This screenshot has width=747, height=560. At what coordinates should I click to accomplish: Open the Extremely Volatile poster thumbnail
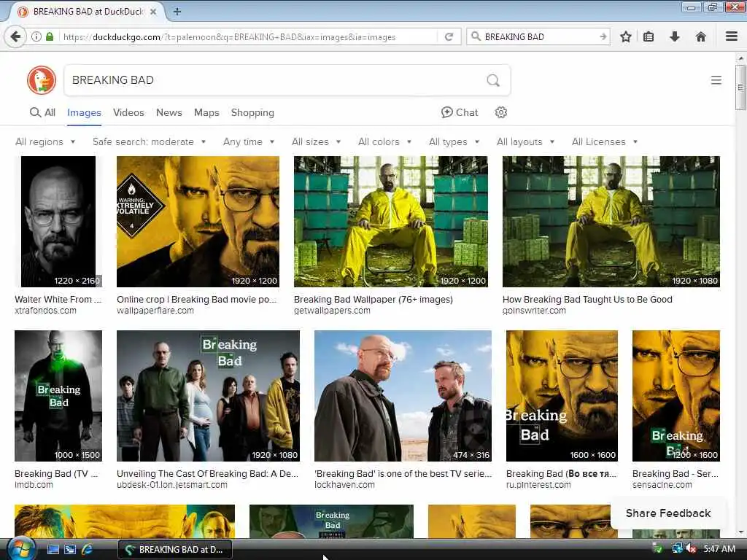(198, 222)
